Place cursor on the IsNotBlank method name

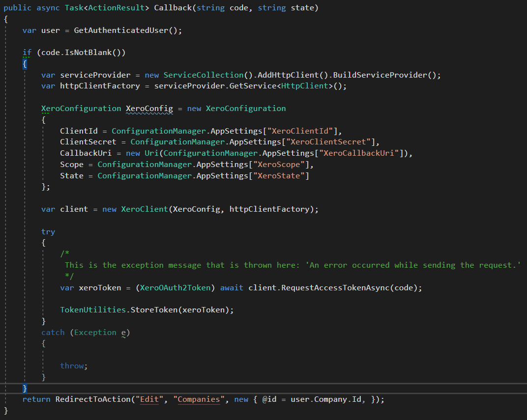(87, 52)
